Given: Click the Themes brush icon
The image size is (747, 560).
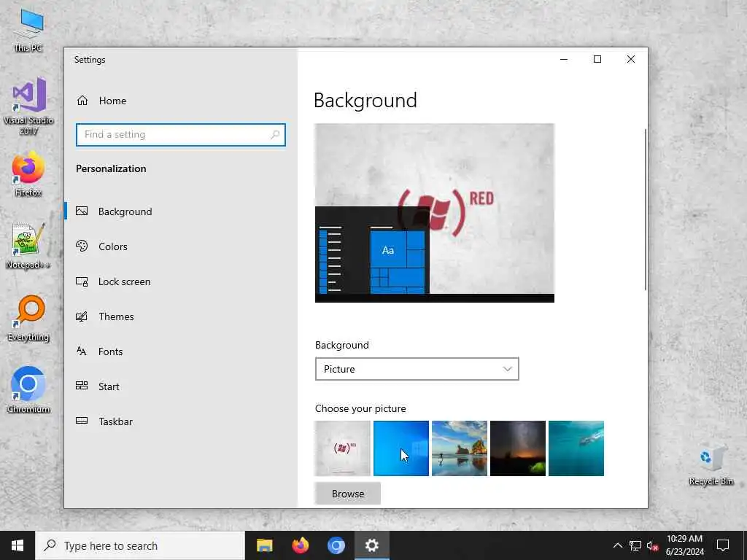Looking at the screenshot, I should pos(82,316).
